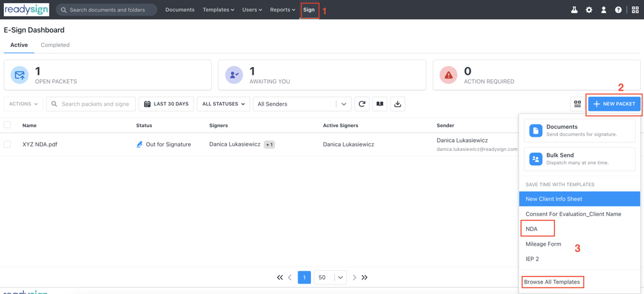This screenshot has width=644, height=294.
Task: Expand the Users menu
Action: (252, 10)
